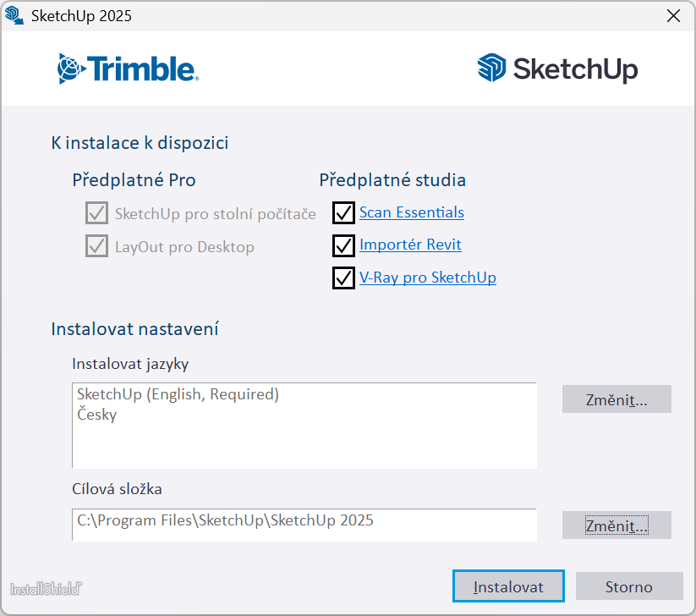Disable the V-Ray pro SketchUp checkbox
The height and width of the screenshot is (616, 696).
click(343, 278)
